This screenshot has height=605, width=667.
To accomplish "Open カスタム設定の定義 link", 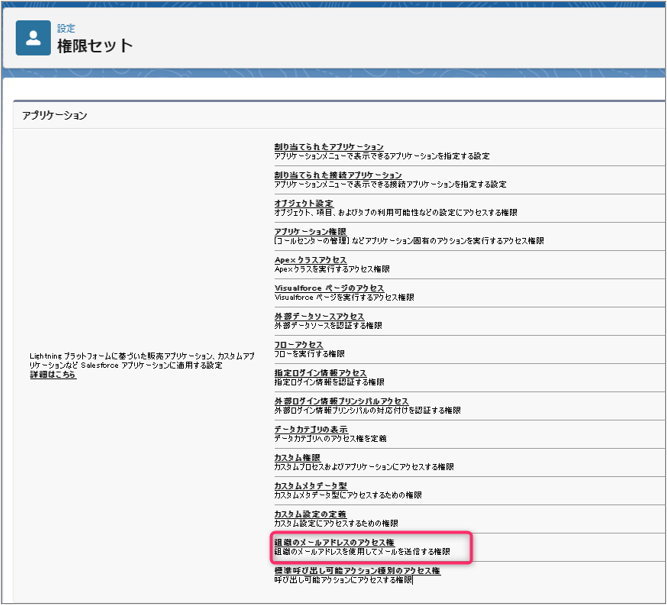I will click(310, 513).
